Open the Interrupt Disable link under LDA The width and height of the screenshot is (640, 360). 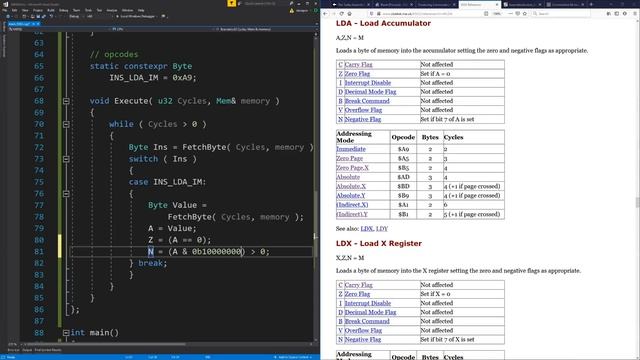click(x=368, y=83)
